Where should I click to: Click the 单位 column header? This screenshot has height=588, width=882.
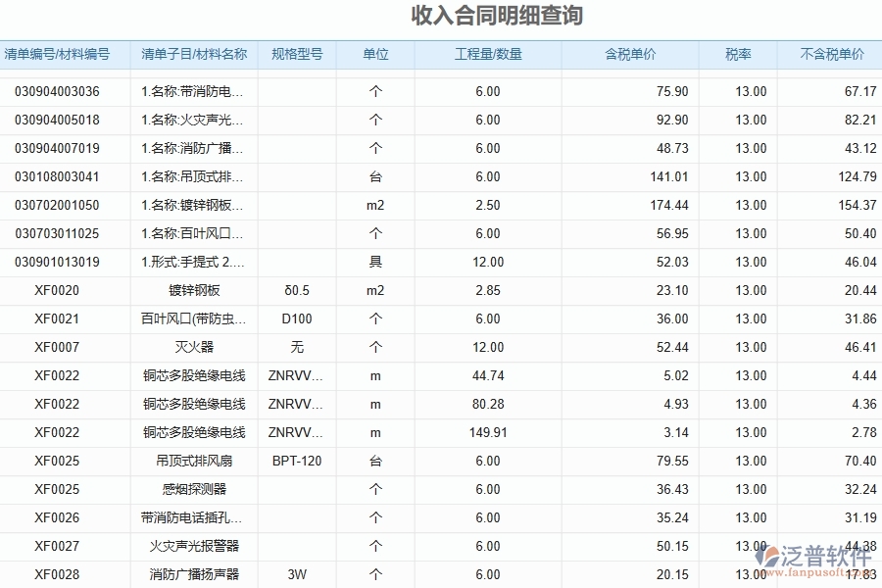pos(375,55)
